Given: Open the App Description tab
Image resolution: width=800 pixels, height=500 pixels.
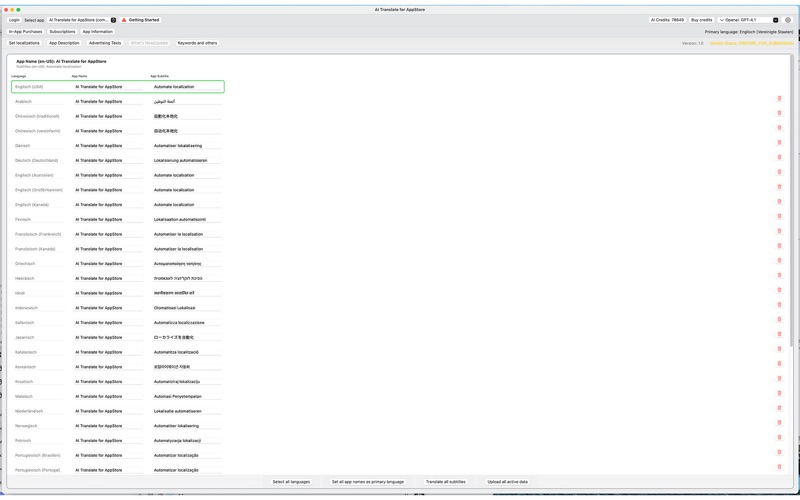Looking at the screenshot, I should pos(64,43).
